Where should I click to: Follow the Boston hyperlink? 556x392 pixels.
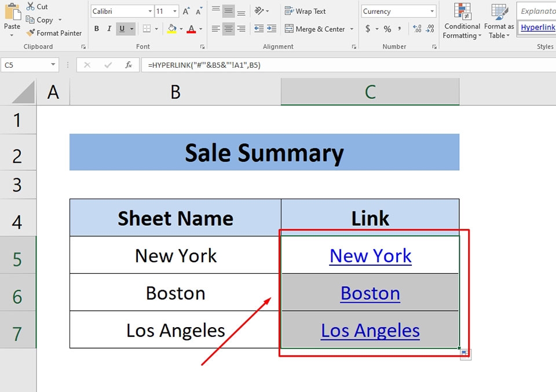tap(370, 293)
